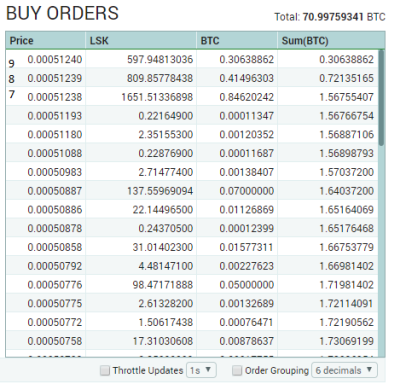Click the order book scrollbar thumb
This screenshot has height=390, width=400.
381,97
